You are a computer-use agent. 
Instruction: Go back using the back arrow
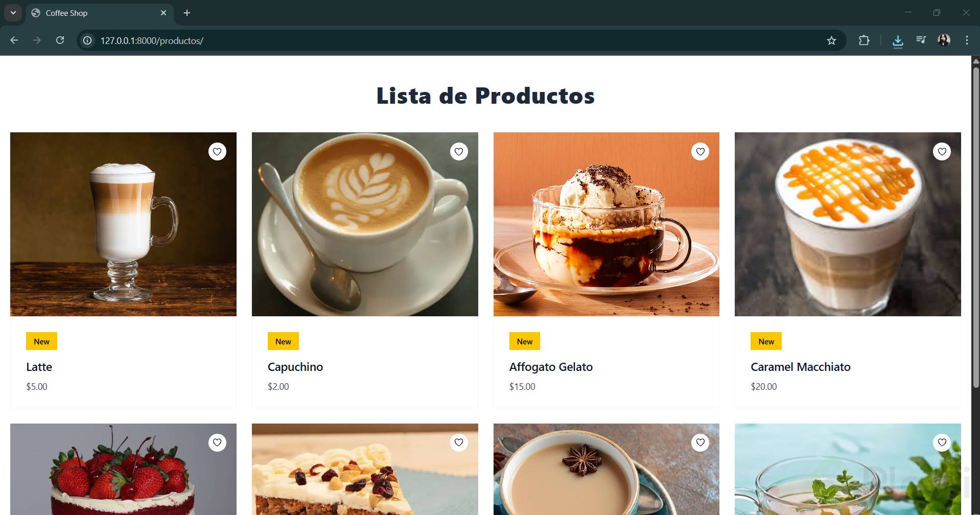[14, 40]
